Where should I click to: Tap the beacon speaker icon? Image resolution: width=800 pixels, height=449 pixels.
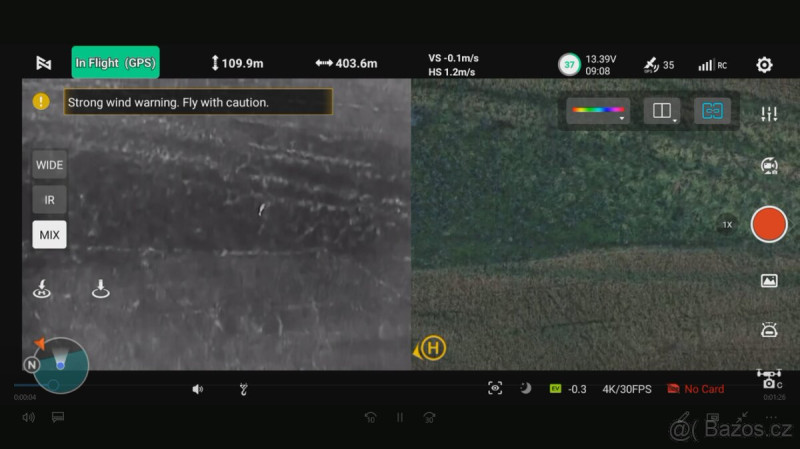pos(197,389)
